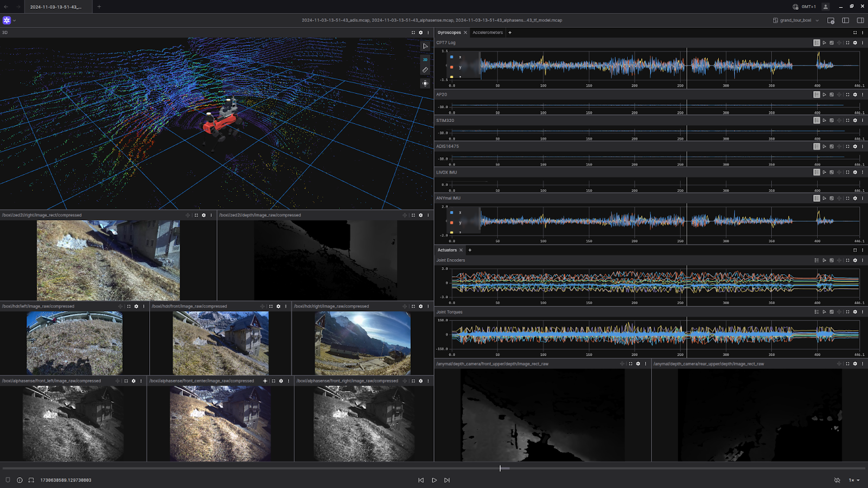Open the grand_tour_boxi layout dropdown
Viewport: 868px width, 488px height.
[x=796, y=21]
